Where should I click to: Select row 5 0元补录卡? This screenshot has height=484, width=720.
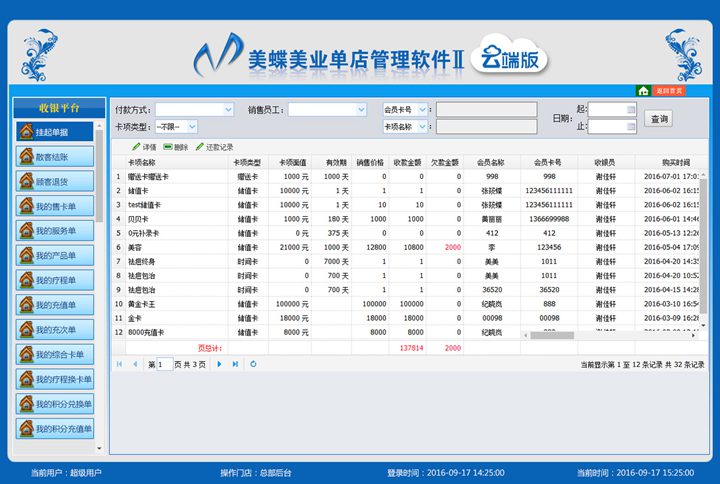pos(406,233)
